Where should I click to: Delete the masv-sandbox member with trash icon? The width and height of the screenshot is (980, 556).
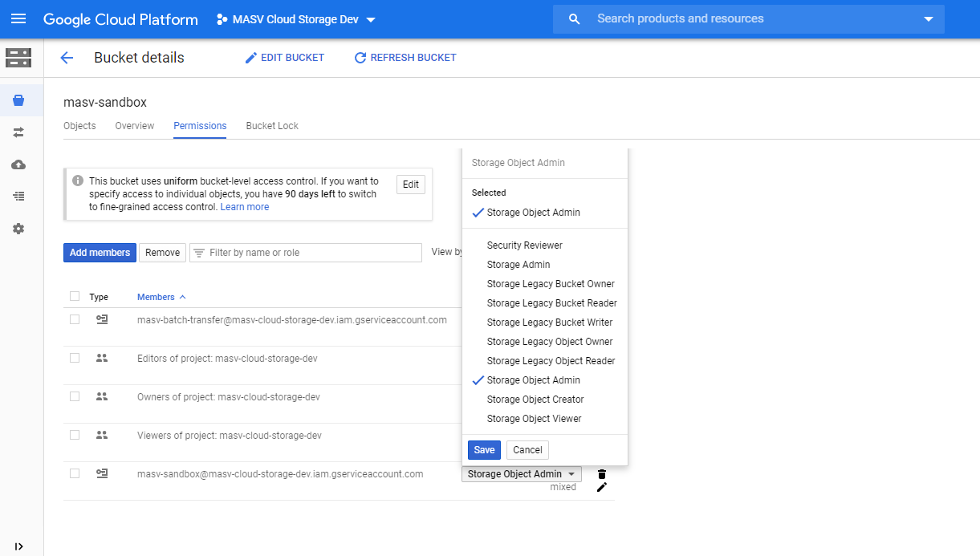coord(602,474)
